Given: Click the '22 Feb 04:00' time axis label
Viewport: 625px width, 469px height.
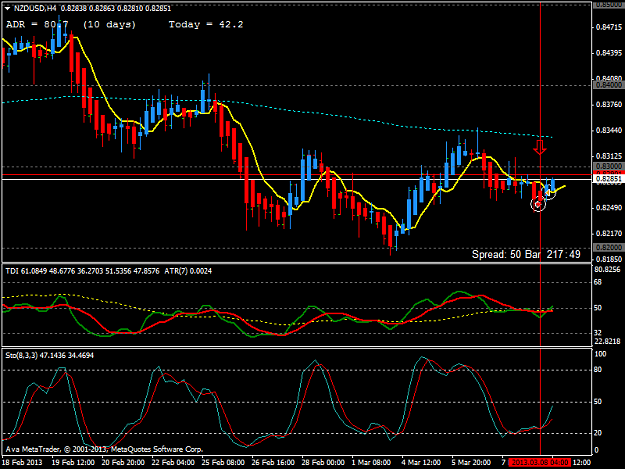Looking at the screenshot, I should coord(173,462).
